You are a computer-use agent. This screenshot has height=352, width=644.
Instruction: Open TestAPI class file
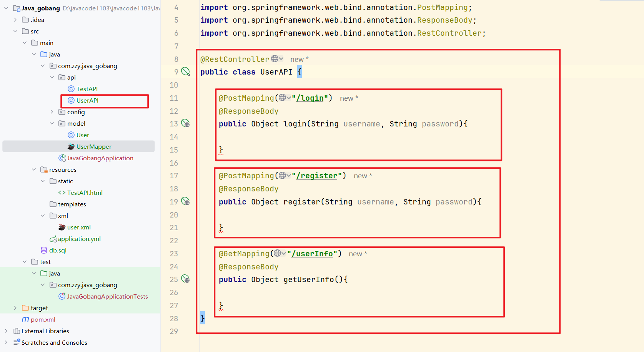click(x=87, y=89)
